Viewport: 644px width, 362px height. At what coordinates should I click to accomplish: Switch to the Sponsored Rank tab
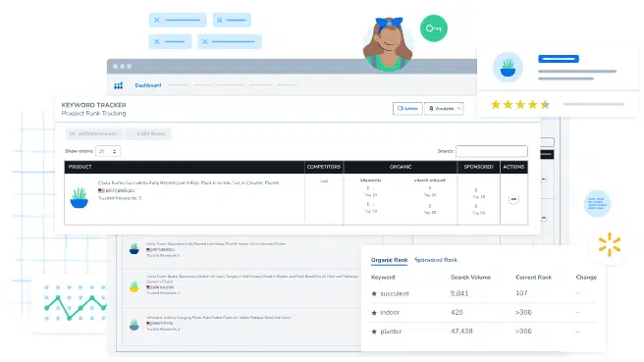point(436,260)
